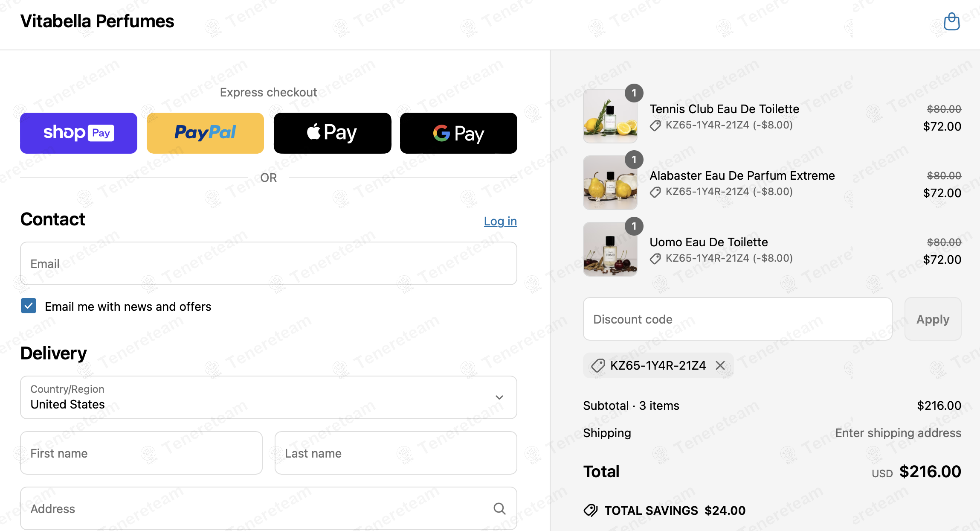This screenshot has width=980, height=531.
Task: Select the Tennis Club Eau De Toilette name
Action: coord(724,109)
